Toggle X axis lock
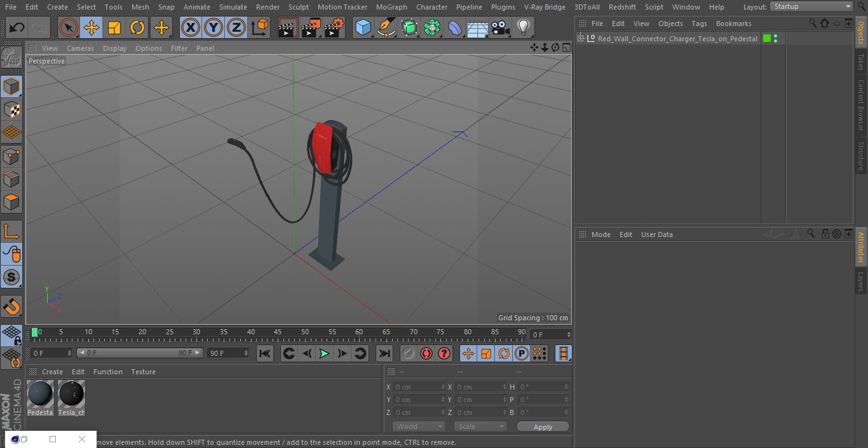 point(191,27)
